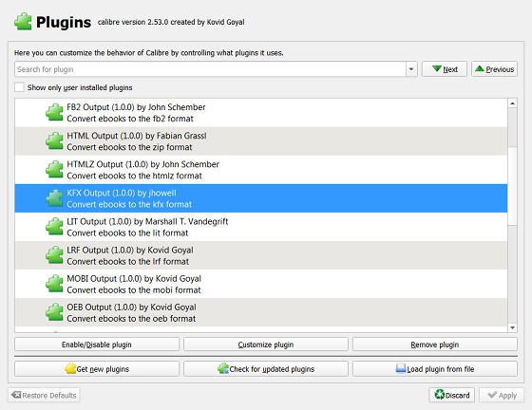Click the OEB Output plugin puzzle icon
532x410 pixels.
(x=54, y=312)
